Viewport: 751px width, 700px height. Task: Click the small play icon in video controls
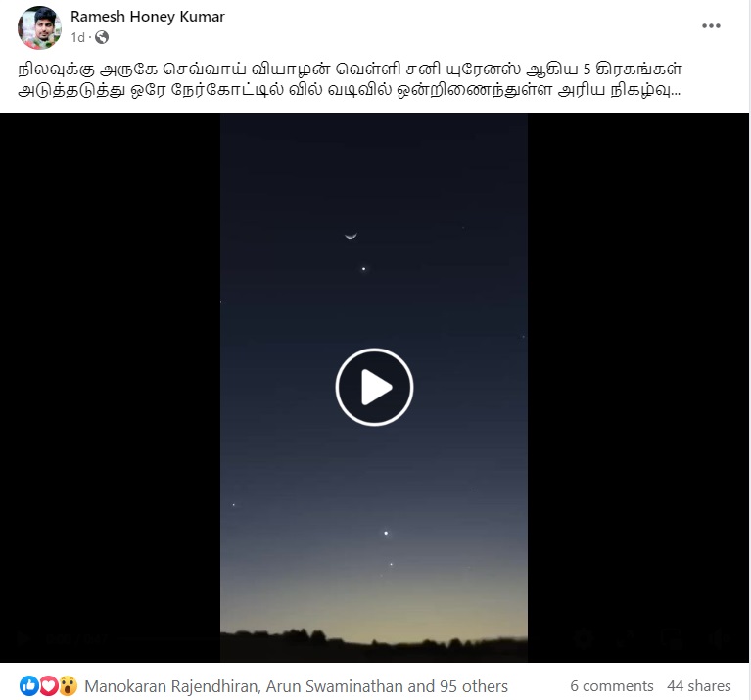23,637
